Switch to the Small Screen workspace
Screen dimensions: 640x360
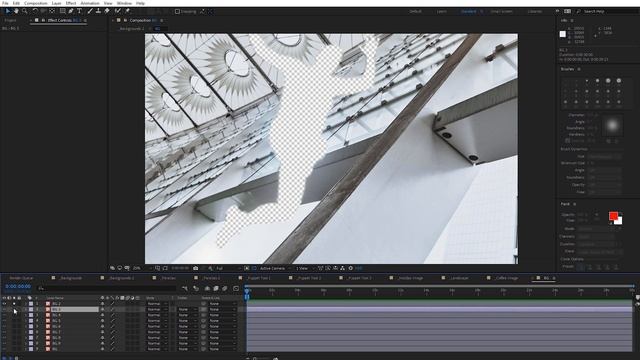pyautogui.click(x=501, y=11)
